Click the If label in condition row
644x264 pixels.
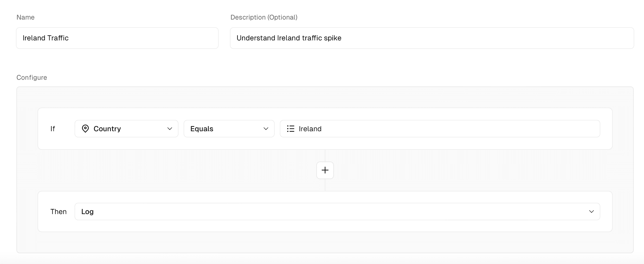[x=52, y=129]
